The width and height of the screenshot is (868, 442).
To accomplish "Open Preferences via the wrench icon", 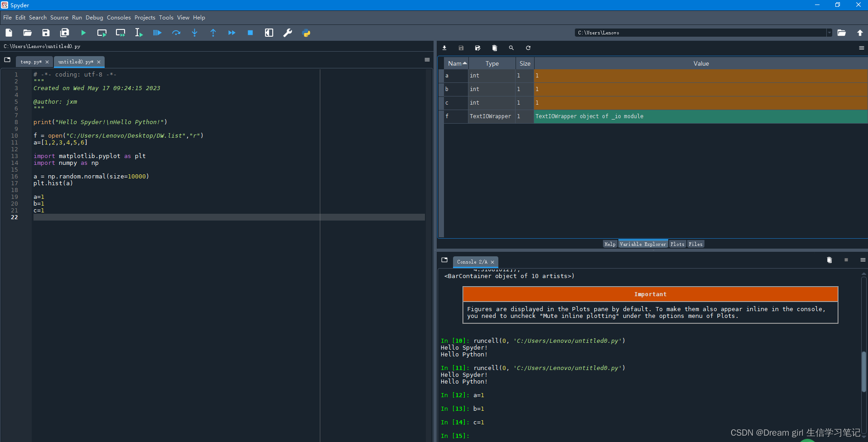I will point(288,33).
